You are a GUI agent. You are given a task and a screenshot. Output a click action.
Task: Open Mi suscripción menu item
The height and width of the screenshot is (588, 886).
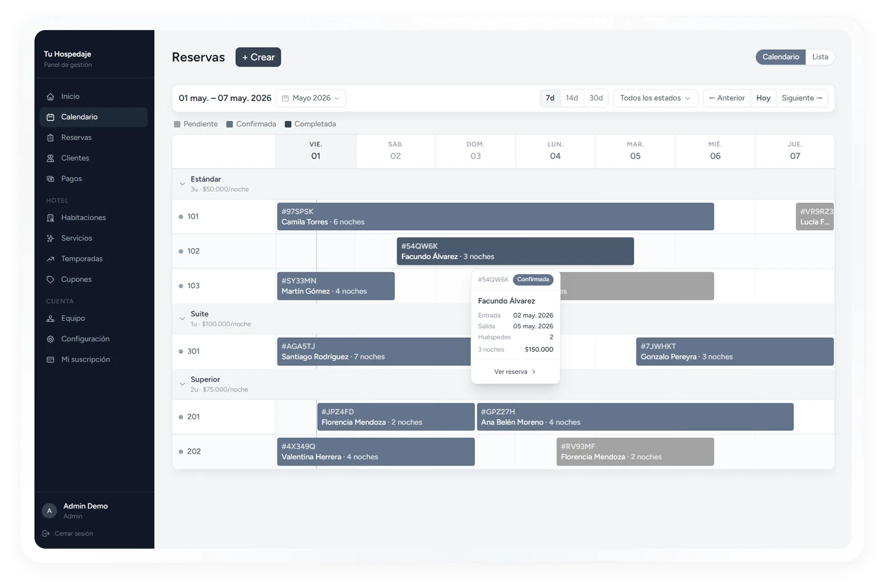[x=85, y=359]
